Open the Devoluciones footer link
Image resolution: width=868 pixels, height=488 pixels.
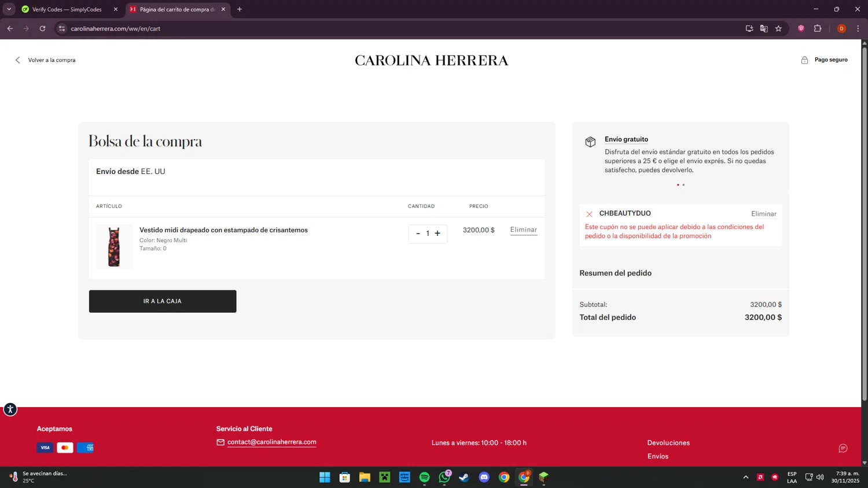click(668, 443)
